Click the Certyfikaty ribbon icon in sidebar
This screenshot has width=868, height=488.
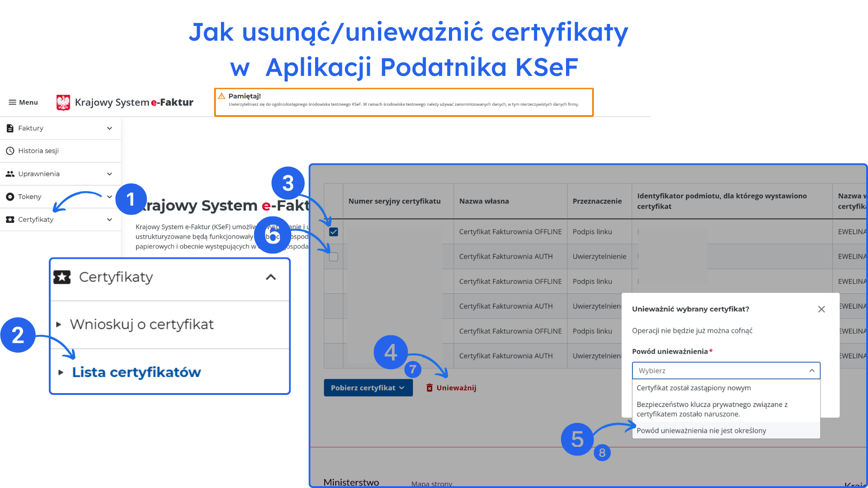[x=9, y=219]
